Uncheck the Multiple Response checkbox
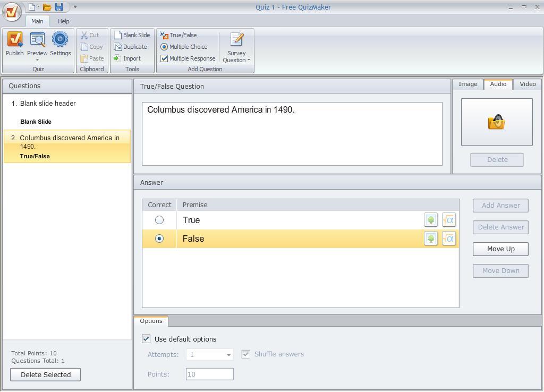This screenshot has width=544, height=392. click(164, 58)
